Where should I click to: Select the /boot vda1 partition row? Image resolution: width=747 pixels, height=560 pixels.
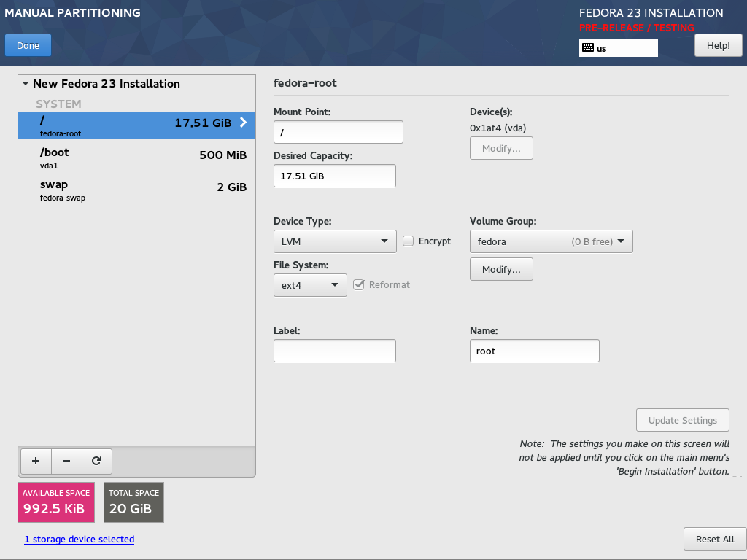[x=136, y=157]
